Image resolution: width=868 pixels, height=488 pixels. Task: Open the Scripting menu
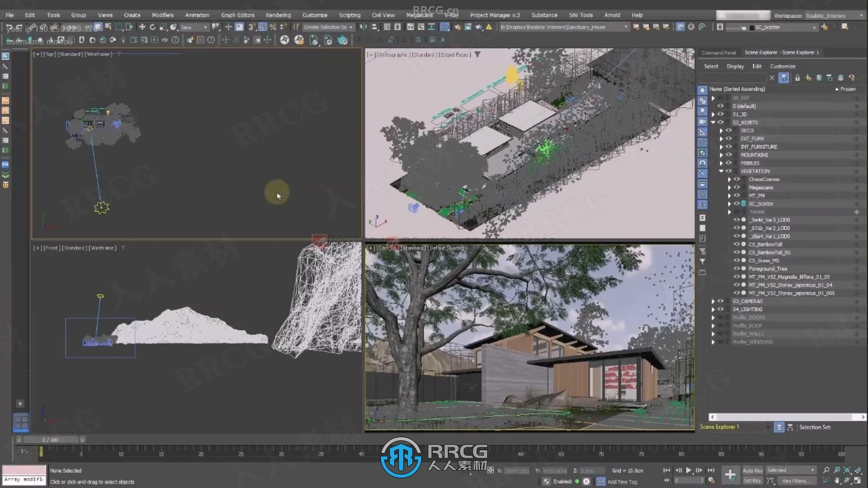tap(349, 15)
